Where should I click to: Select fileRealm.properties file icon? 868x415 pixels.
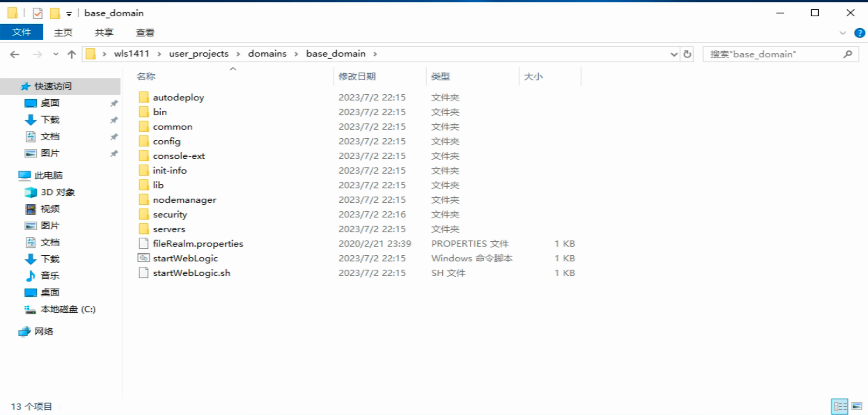144,243
